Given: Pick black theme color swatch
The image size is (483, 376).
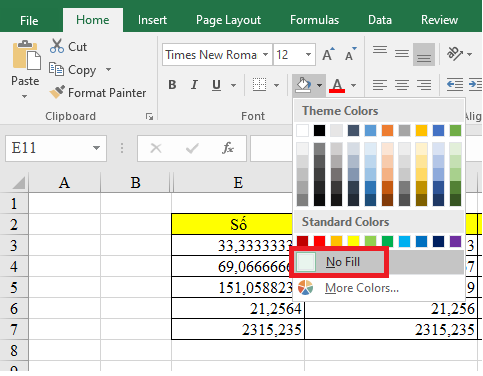Looking at the screenshot, I should (x=319, y=130).
